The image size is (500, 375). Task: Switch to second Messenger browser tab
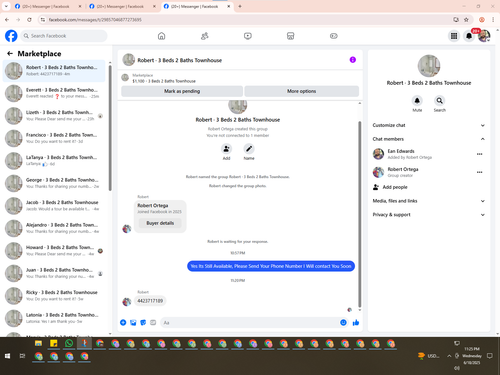pos(121,6)
